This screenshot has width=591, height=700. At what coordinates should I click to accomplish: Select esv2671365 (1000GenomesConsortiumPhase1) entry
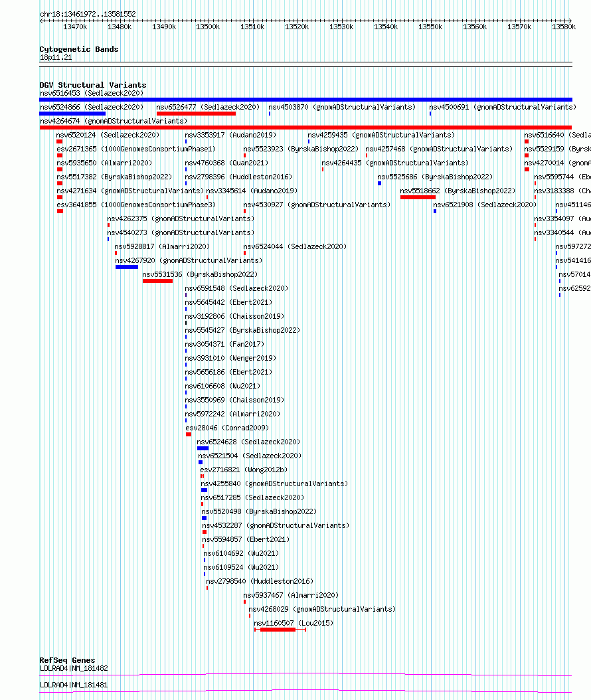tap(136, 149)
